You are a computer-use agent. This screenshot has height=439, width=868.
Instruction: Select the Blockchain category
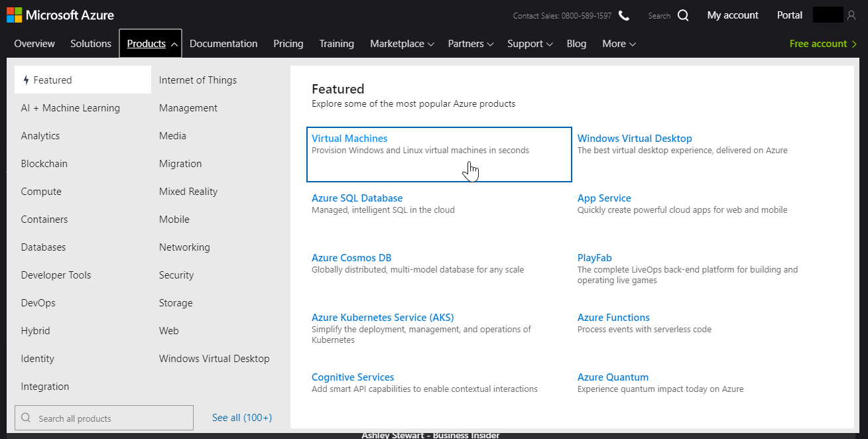[x=44, y=164]
